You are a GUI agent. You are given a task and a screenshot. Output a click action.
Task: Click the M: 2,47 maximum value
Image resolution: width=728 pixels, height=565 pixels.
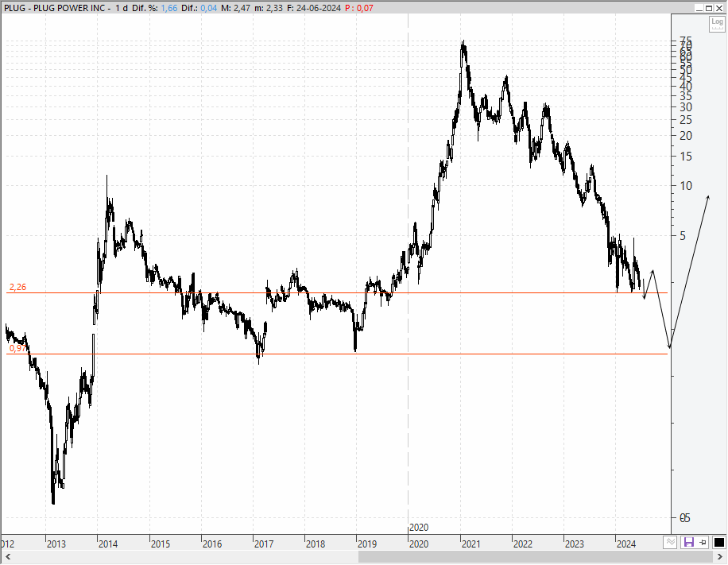235,8
